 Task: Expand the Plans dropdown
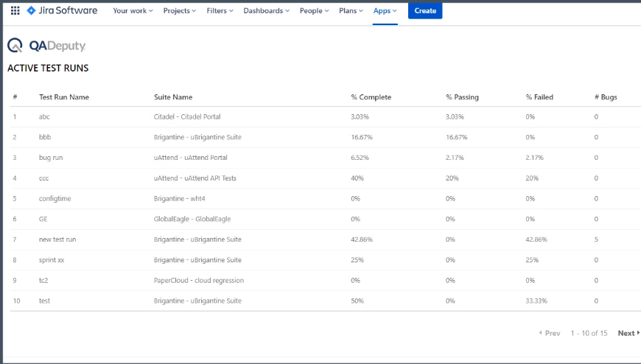pos(352,11)
